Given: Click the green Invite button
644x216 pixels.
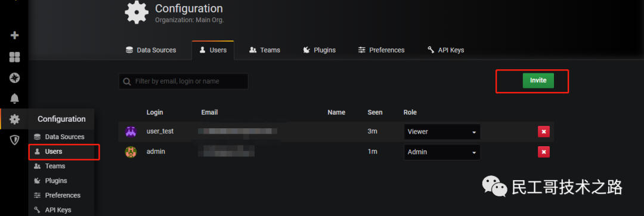Looking at the screenshot, I should [538, 81].
